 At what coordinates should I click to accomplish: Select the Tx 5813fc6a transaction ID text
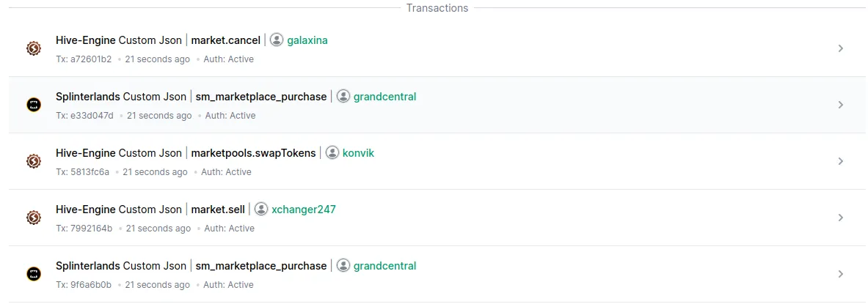[82, 172]
